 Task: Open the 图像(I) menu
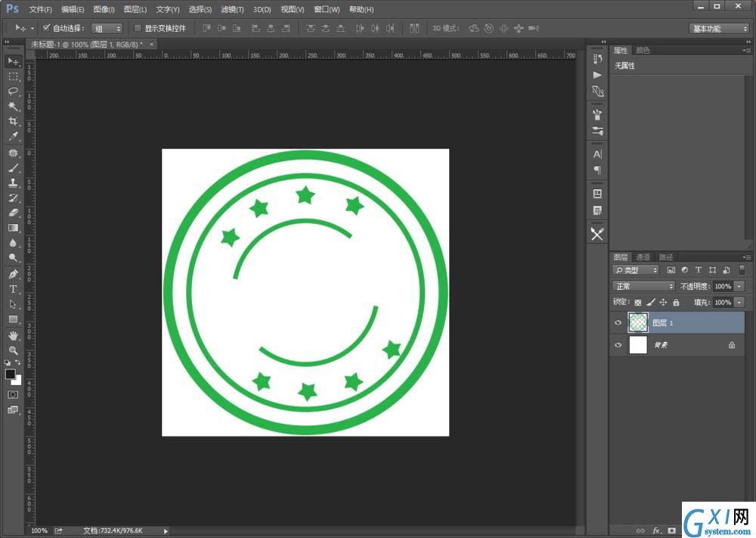104,9
